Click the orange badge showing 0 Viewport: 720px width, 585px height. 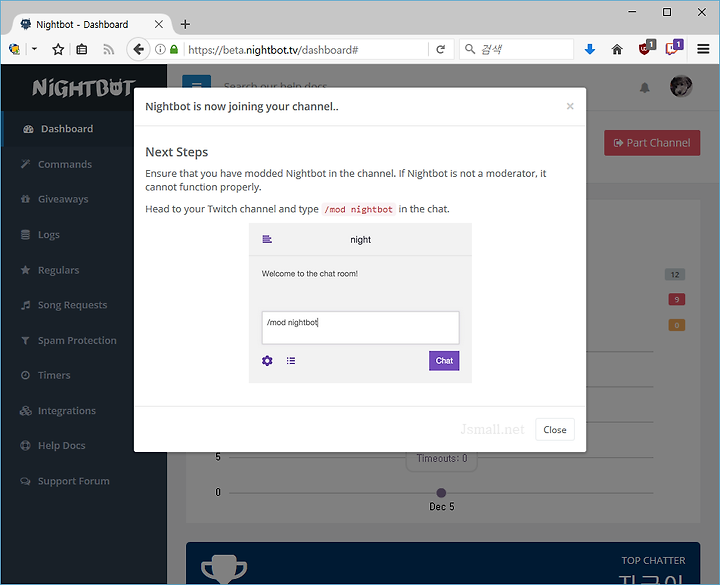click(676, 325)
